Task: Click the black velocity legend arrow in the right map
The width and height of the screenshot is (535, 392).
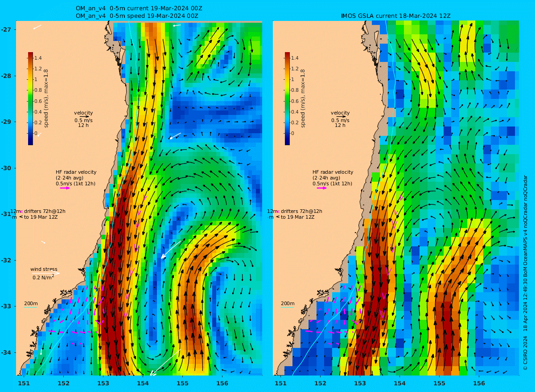Action: coord(341,117)
